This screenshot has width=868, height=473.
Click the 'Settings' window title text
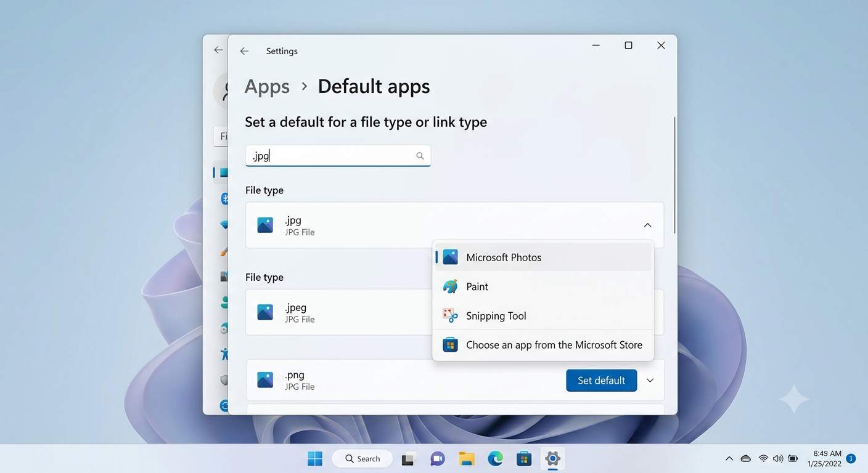(x=282, y=51)
